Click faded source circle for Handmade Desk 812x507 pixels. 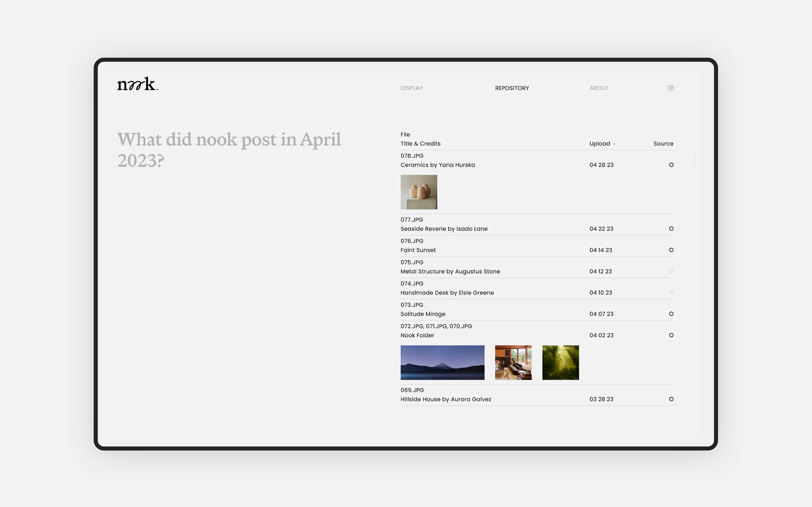pyautogui.click(x=671, y=292)
